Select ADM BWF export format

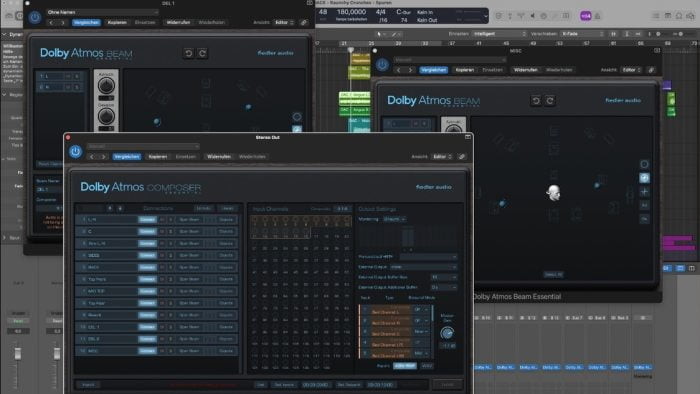click(404, 366)
